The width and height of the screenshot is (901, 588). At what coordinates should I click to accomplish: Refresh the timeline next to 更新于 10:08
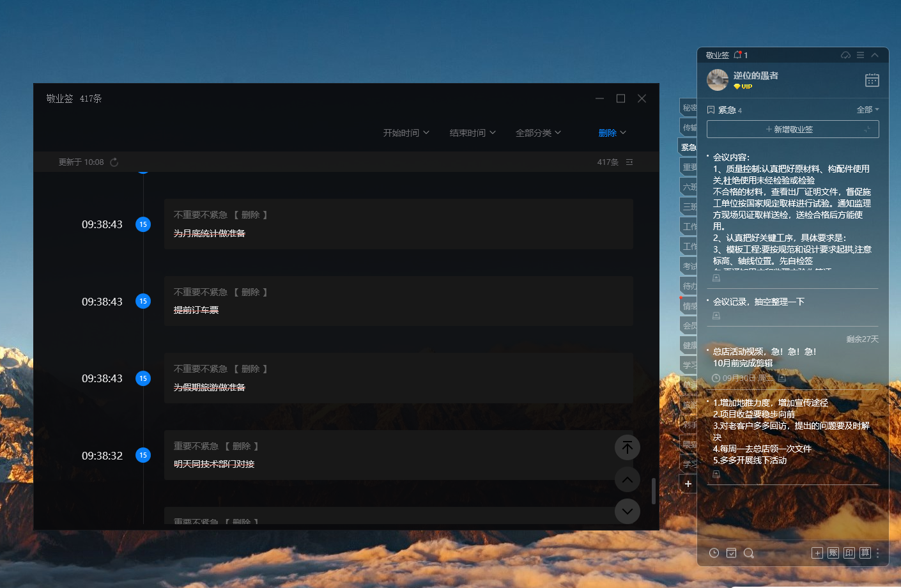(114, 162)
